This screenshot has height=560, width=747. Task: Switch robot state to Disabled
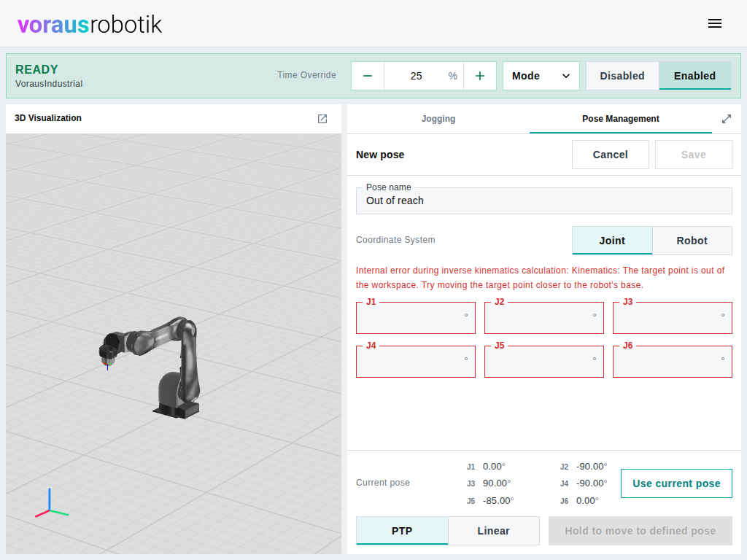click(x=622, y=76)
